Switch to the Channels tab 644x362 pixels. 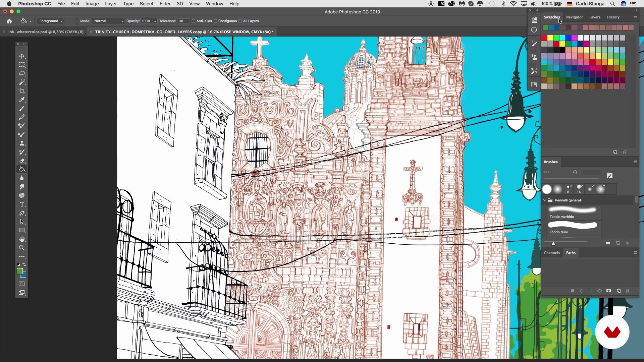click(x=552, y=253)
